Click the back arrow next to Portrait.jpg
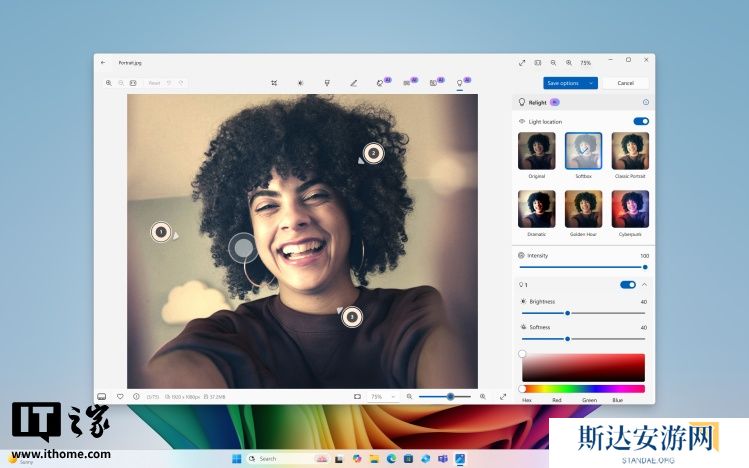Screen dimensions: 749x468 coord(103,62)
